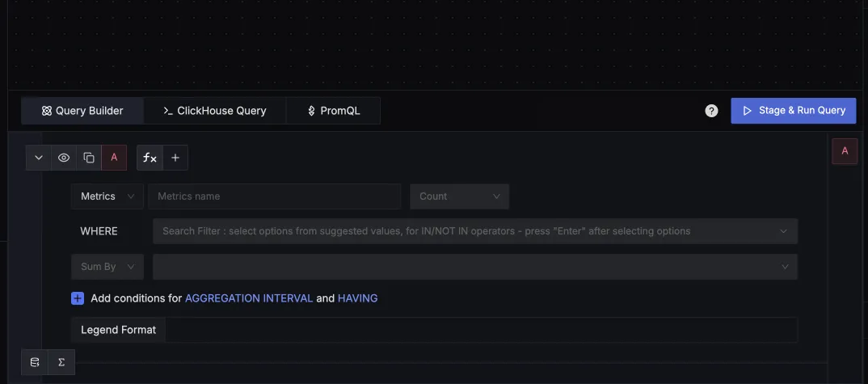Image resolution: width=868 pixels, height=384 pixels.
Task: Click the Stage & Run Query button
Action: click(x=793, y=111)
